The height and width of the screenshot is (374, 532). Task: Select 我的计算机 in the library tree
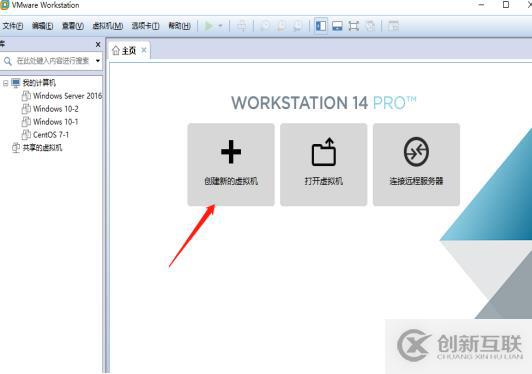[x=39, y=83]
